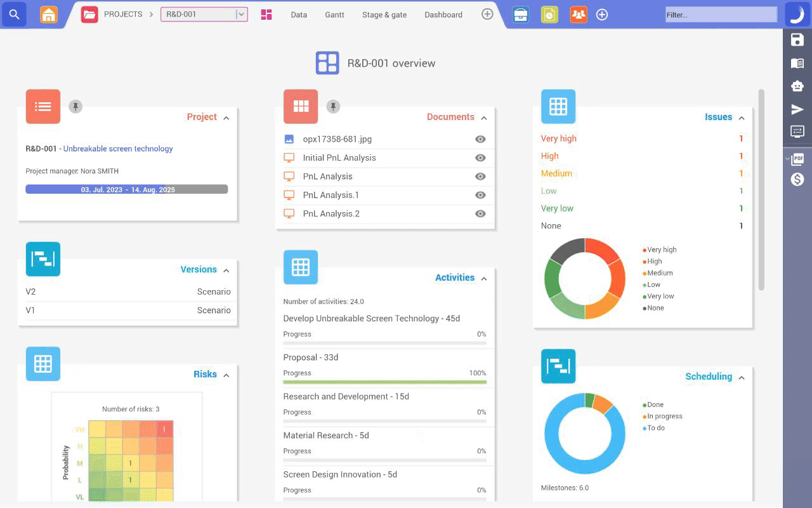Collapse the Issues panel
The height and width of the screenshot is (508, 812).
[x=741, y=117]
